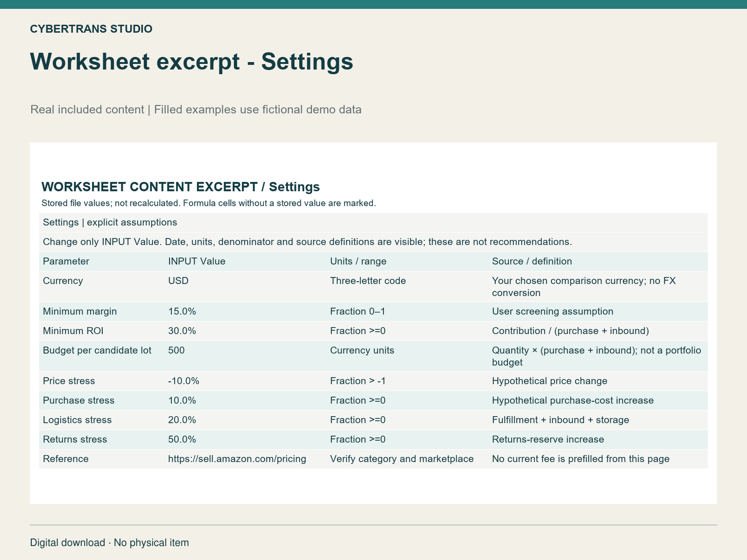Select the 'WORKSHEET CONTENT EXCERPT / Settings' heading
The height and width of the screenshot is (560, 747).
pos(180,187)
